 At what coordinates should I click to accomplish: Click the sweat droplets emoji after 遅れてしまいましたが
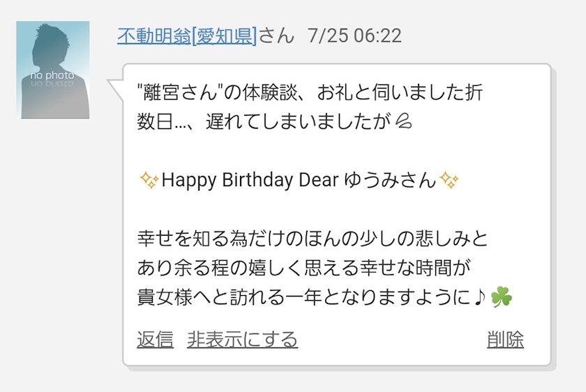403,123
